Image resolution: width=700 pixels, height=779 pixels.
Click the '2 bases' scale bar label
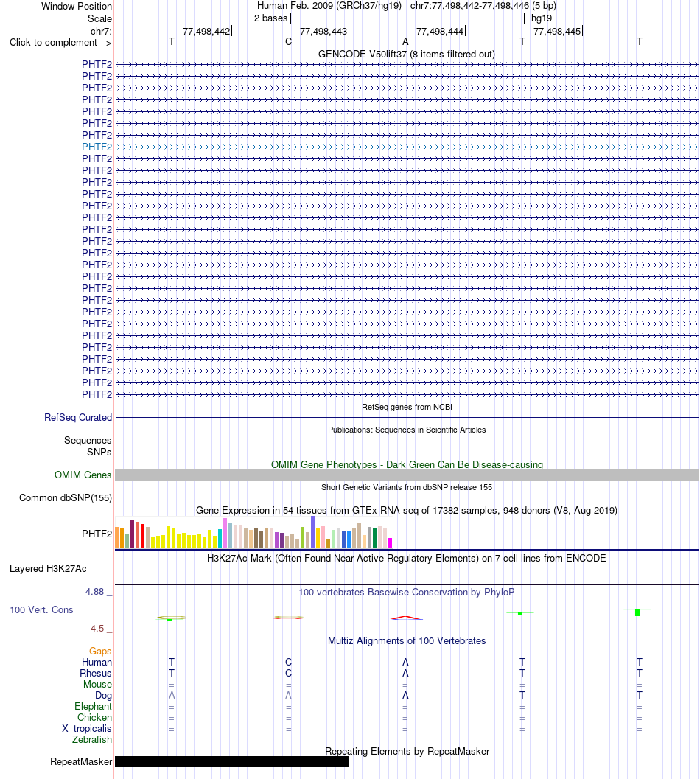coord(270,18)
